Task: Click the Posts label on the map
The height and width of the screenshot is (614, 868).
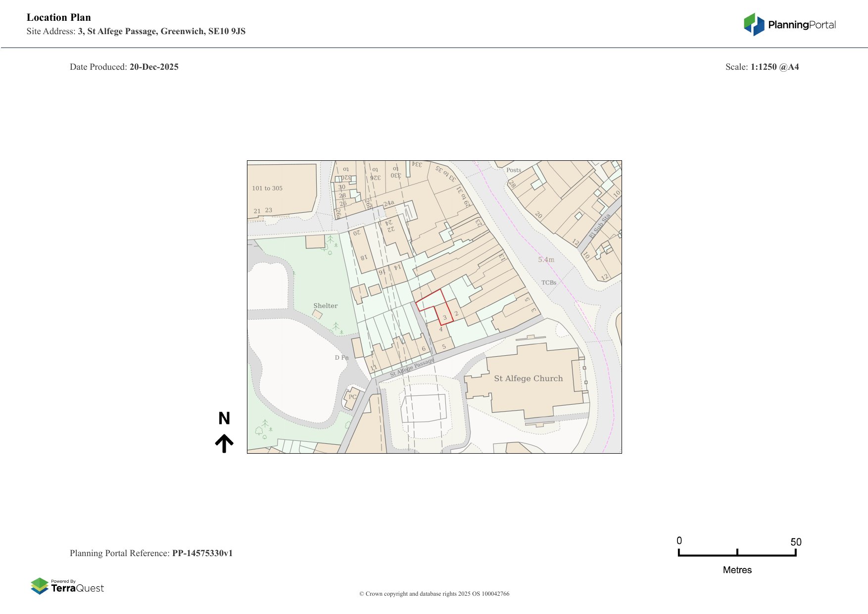Action: point(513,170)
